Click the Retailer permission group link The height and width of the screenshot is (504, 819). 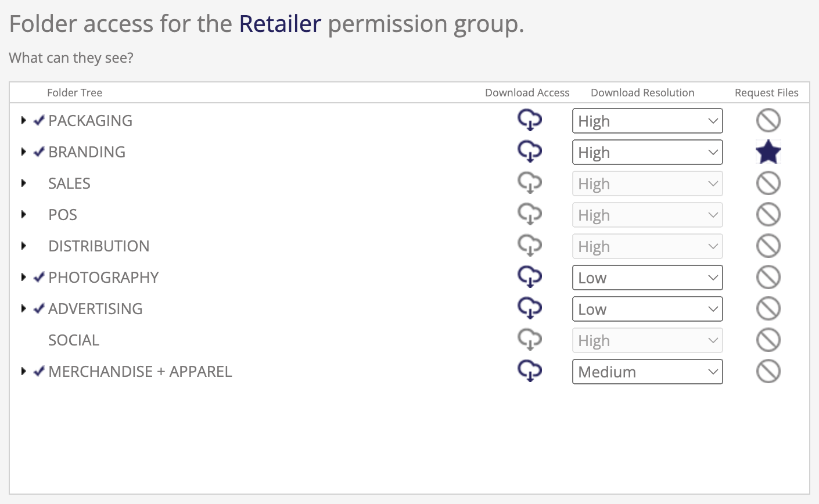(280, 24)
